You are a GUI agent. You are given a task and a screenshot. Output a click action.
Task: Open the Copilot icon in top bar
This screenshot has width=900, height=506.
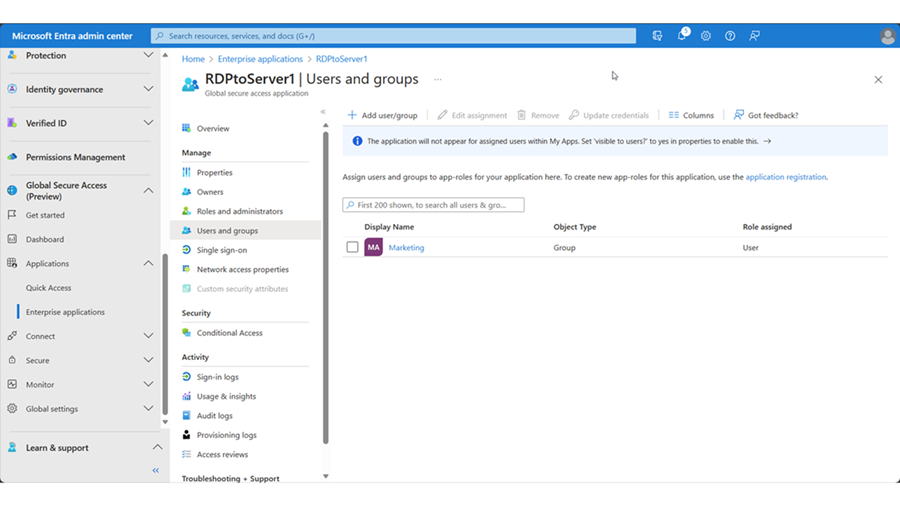click(657, 36)
